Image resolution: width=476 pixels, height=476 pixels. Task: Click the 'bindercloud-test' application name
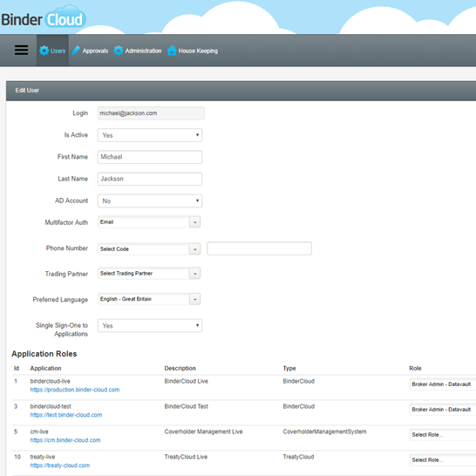click(x=51, y=406)
